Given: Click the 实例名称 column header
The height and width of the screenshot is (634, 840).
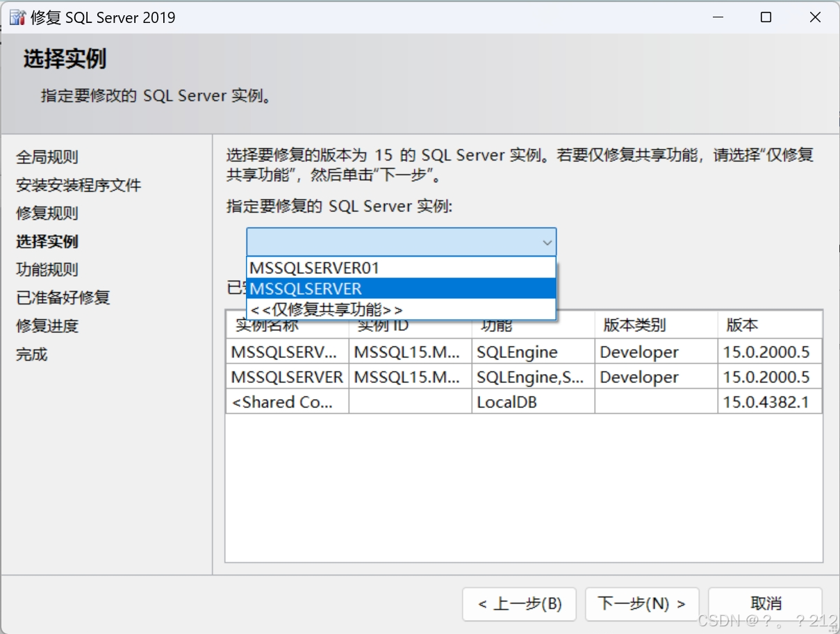Looking at the screenshot, I should coord(267,325).
